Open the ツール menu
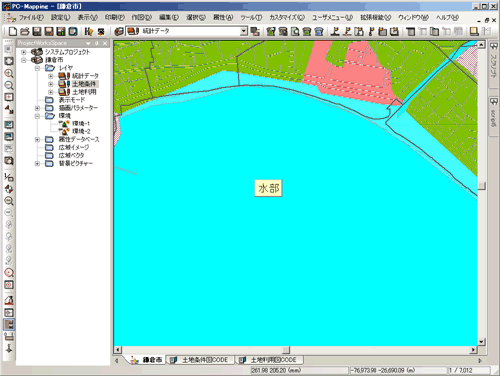Viewport: 500px width, 376px height. (251, 17)
